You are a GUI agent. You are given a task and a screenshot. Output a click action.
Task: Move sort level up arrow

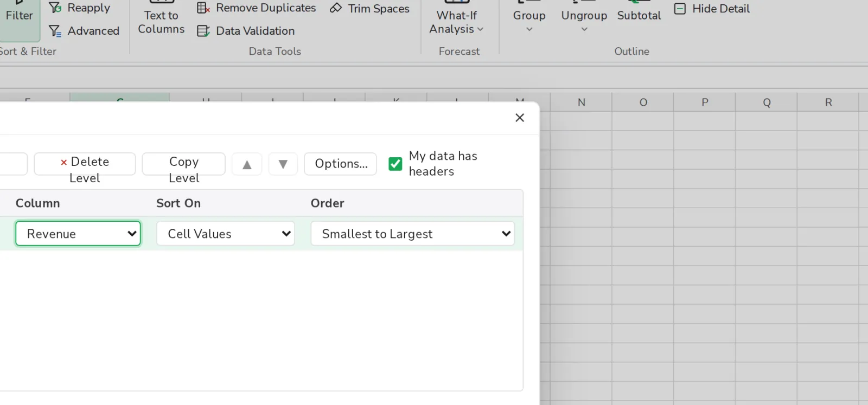(x=247, y=164)
